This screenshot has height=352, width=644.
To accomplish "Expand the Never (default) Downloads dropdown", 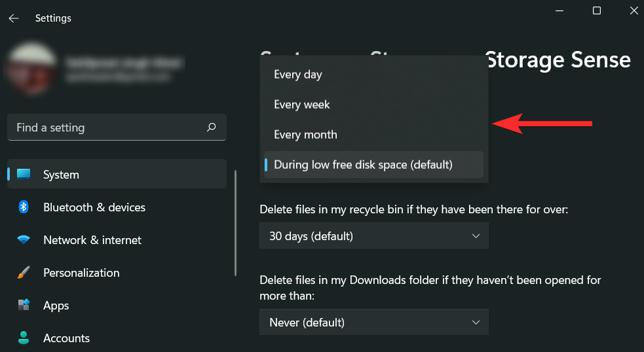I will [x=374, y=322].
